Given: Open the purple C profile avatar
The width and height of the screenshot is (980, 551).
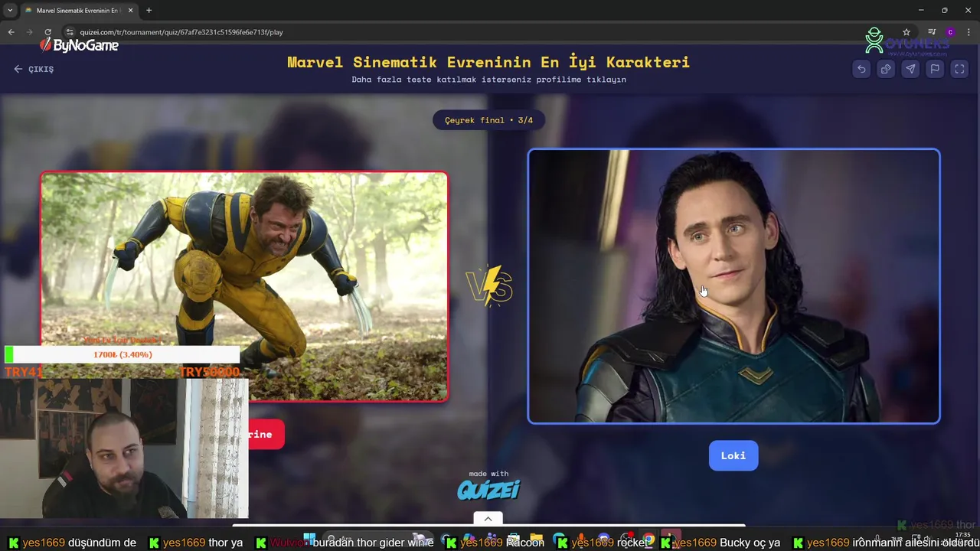Looking at the screenshot, I should [950, 32].
